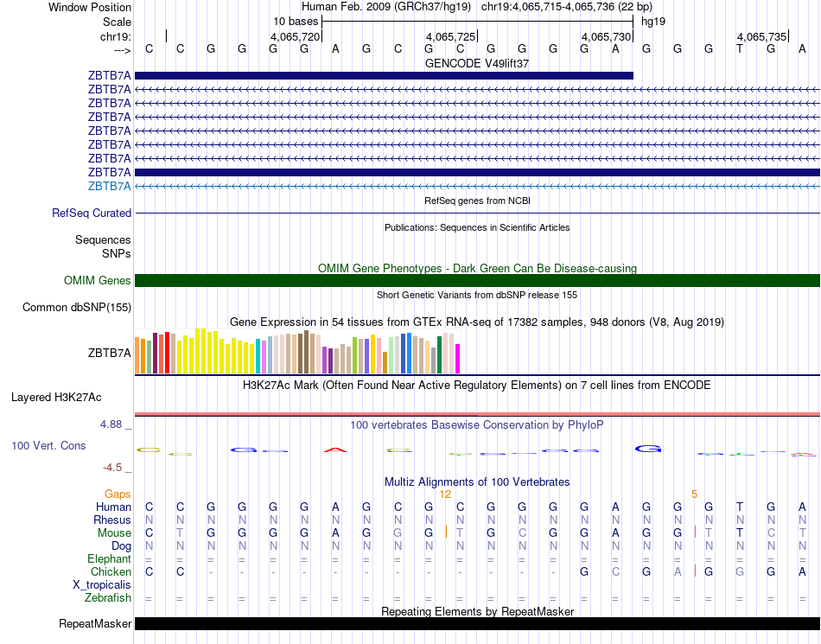Viewport: 821px width, 644px height.
Task: Open the 100 Vert. Cons track label
Action: [48, 445]
